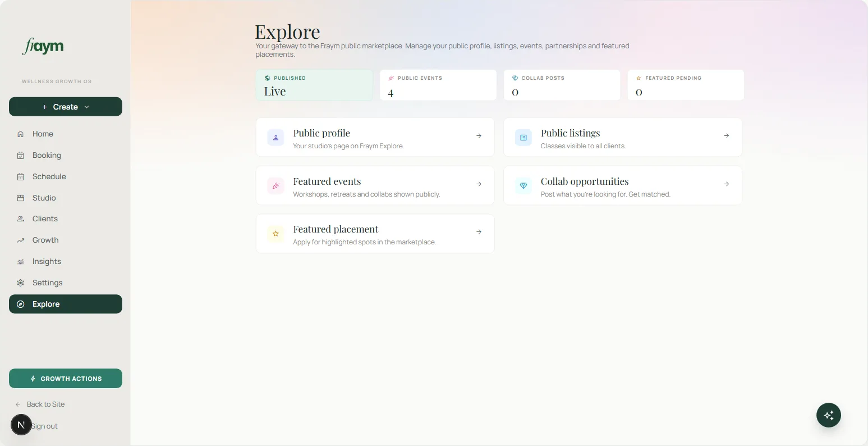Image resolution: width=868 pixels, height=446 pixels.
Task: Click the Published Live status card
Action: pos(314,85)
